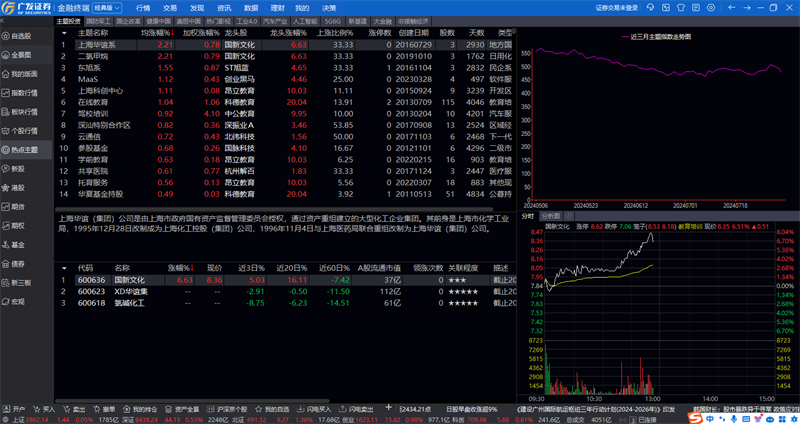Click the customer service headset icon

click(x=651, y=8)
